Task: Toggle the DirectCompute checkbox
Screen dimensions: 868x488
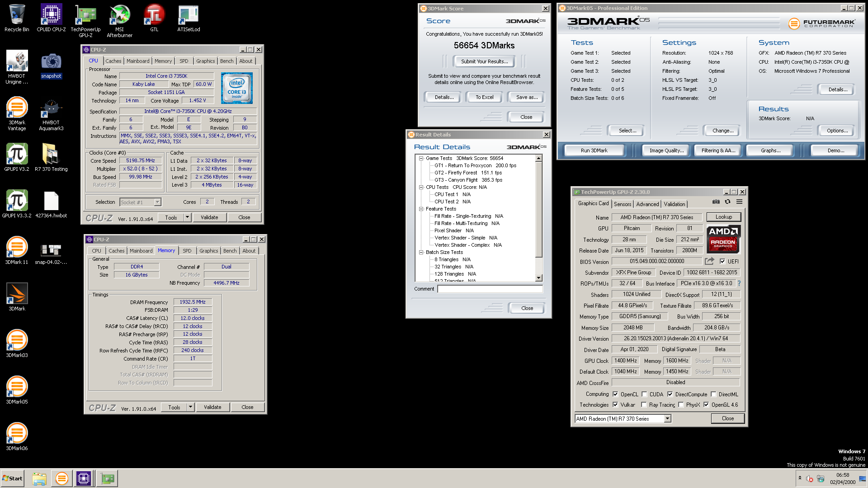Action: click(x=670, y=394)
